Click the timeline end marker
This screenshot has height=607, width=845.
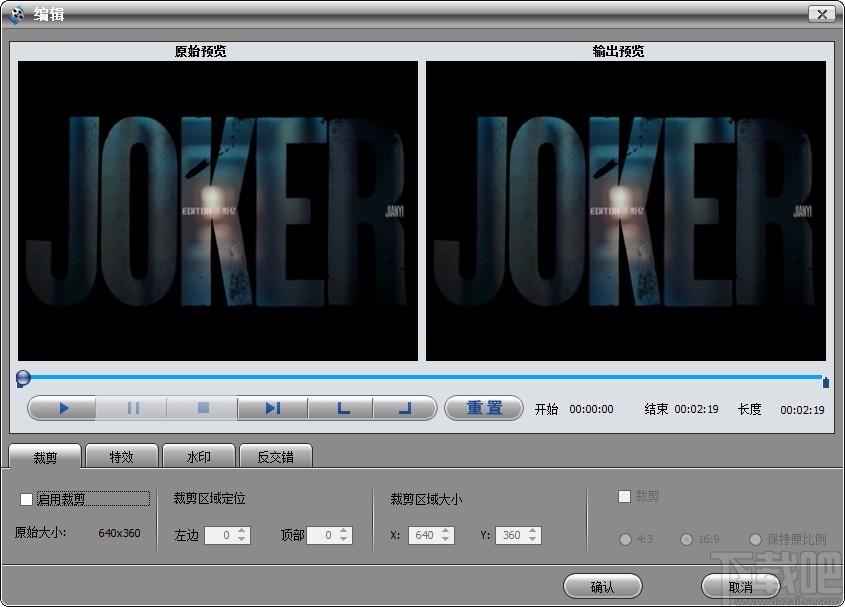point(826,382)
